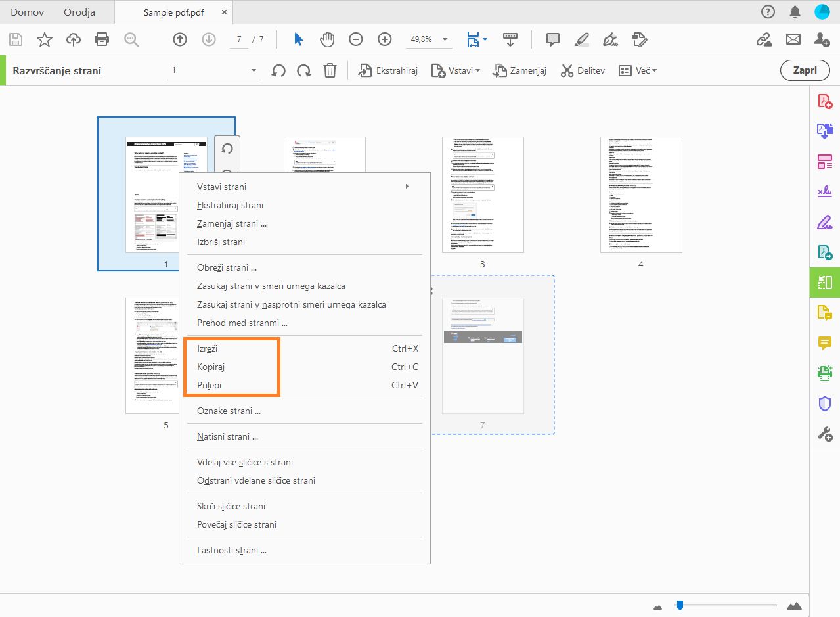Click the scroll mode download-arrow icon
The height and width of the screenshot is (617, 840).
(x=511, y=39)
